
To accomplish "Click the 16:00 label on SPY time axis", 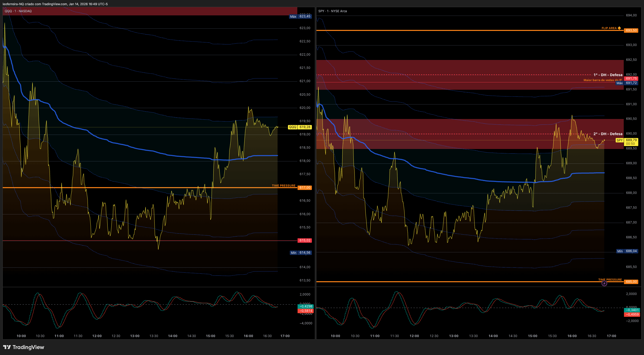I will 572,336.
